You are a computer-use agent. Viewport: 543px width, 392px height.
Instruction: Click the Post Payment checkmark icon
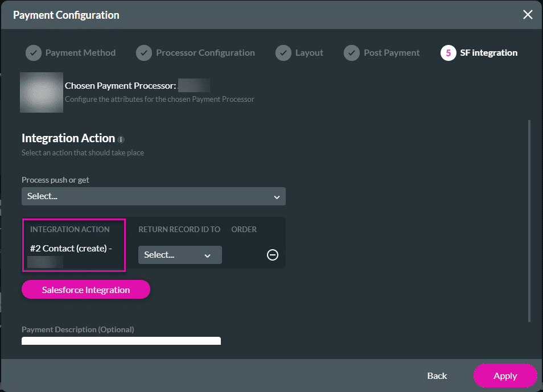[x=352, y=53]
